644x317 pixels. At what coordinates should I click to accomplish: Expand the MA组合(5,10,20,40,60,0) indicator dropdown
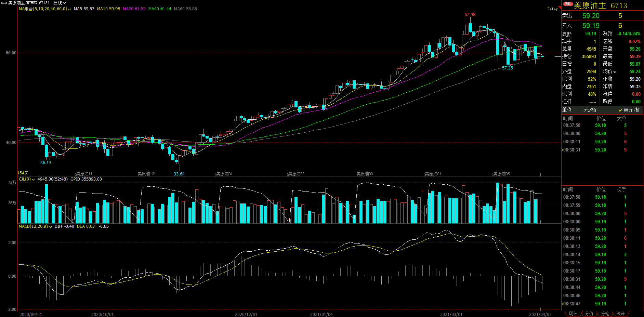(69, 9)
